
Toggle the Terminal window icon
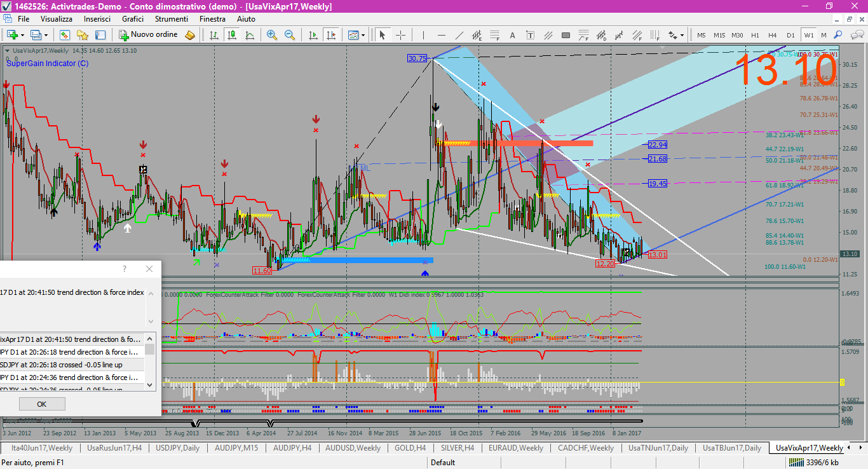(x=100, y=35)
